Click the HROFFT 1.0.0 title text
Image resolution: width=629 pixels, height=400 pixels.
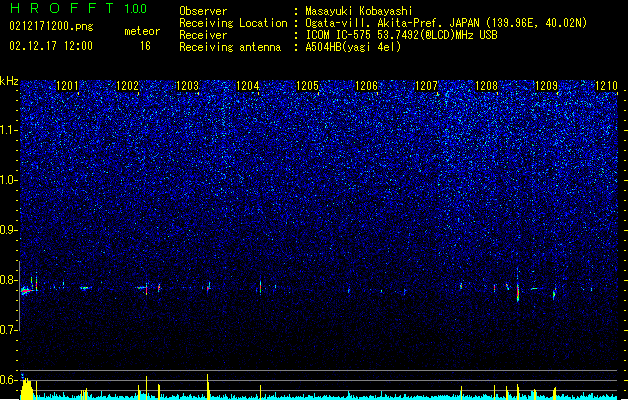(78, 8)
